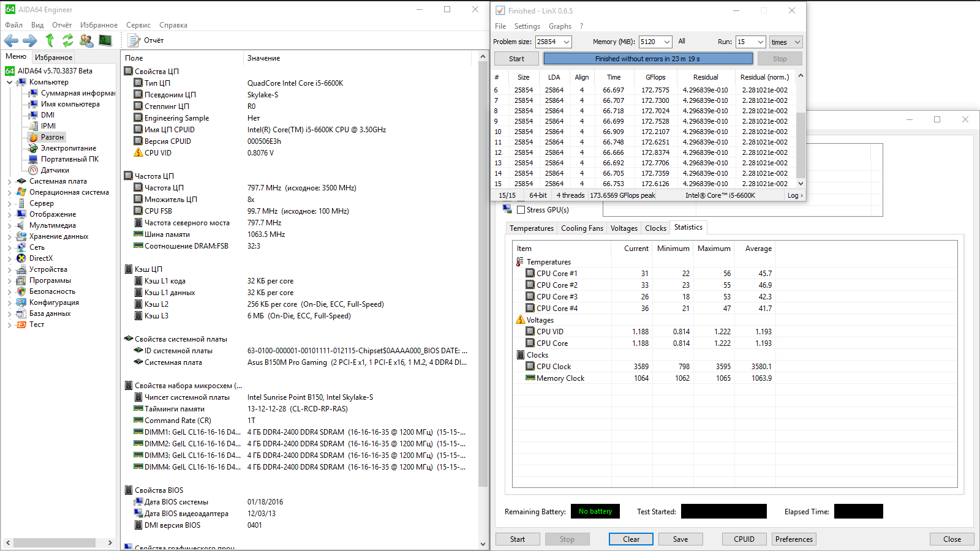Click the AIDA64 back navigation arrow
The width and height of the screenshot is (980, 551).
(x=11, y=40)
